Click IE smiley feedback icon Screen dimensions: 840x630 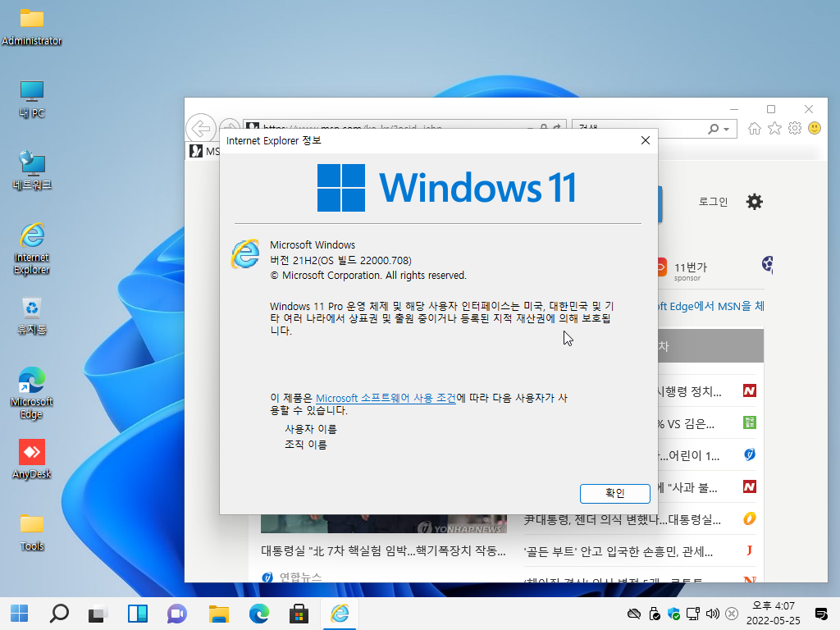pos(815,129)
